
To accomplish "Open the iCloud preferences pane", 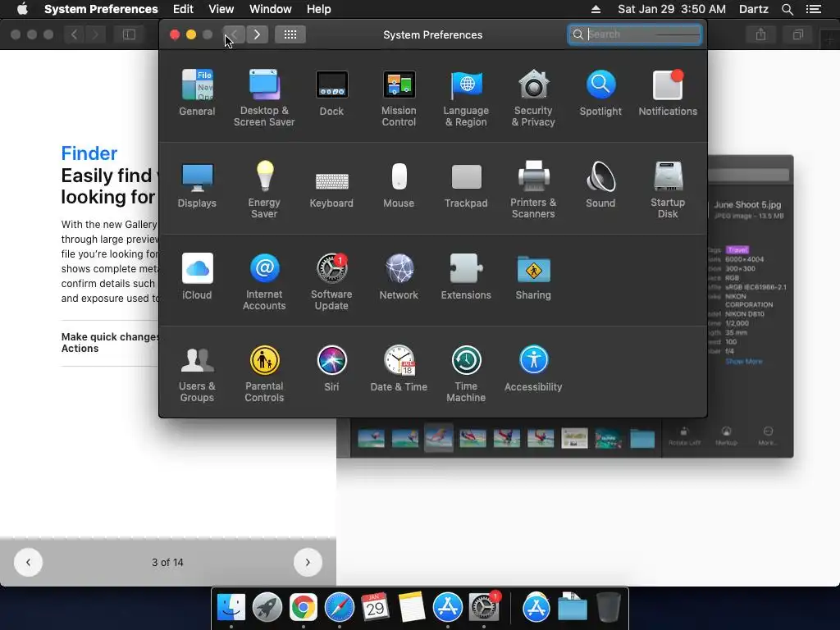I will coord(197,276).
